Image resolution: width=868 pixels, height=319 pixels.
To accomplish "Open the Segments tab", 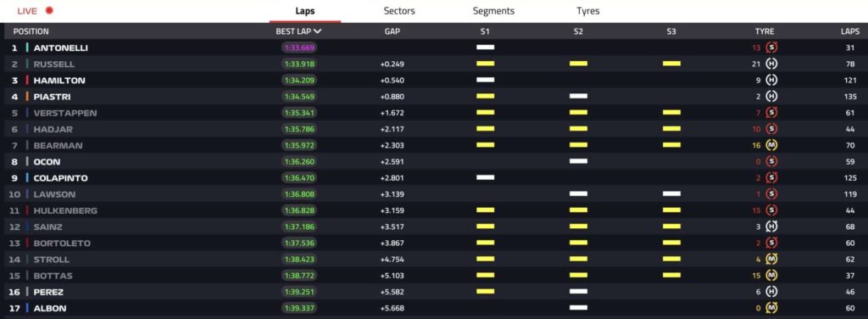I will [x=493, y=11].
